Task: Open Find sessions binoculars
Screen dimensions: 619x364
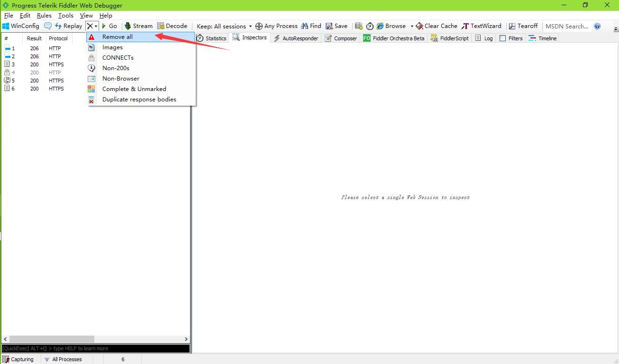Action: point(311,26)
